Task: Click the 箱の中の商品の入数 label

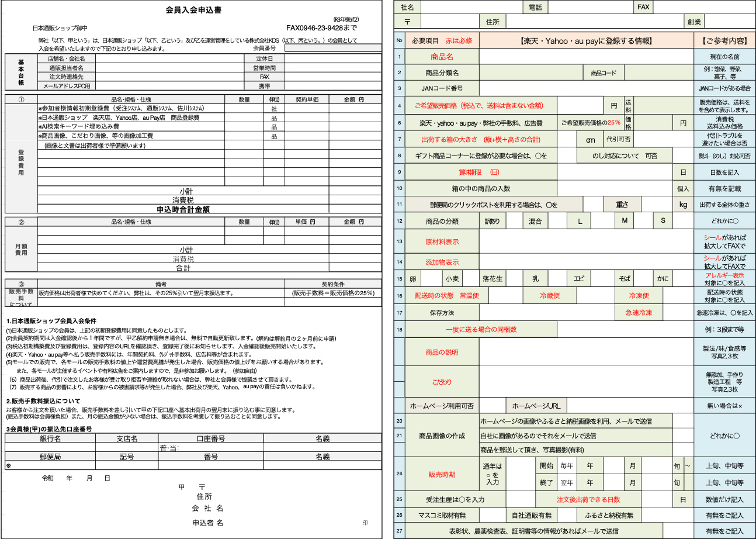Action: [481, 188]
